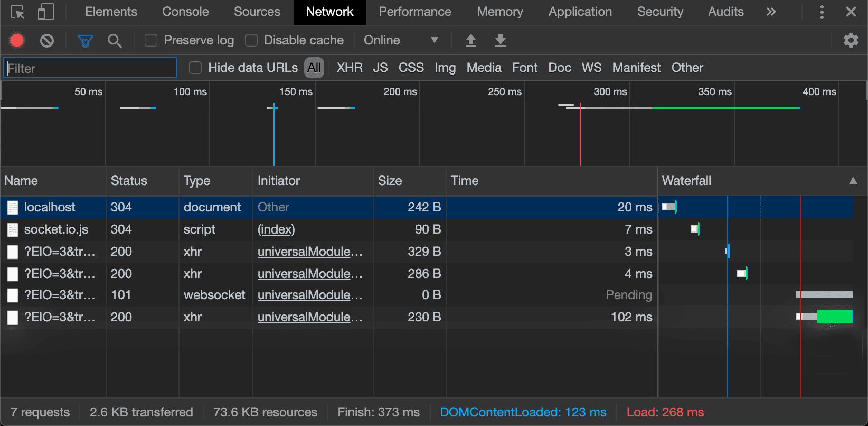This screenshot has height=426, width=868.
Task: Open the Online throttling dropdown
Action: click(x=401, y=40)
